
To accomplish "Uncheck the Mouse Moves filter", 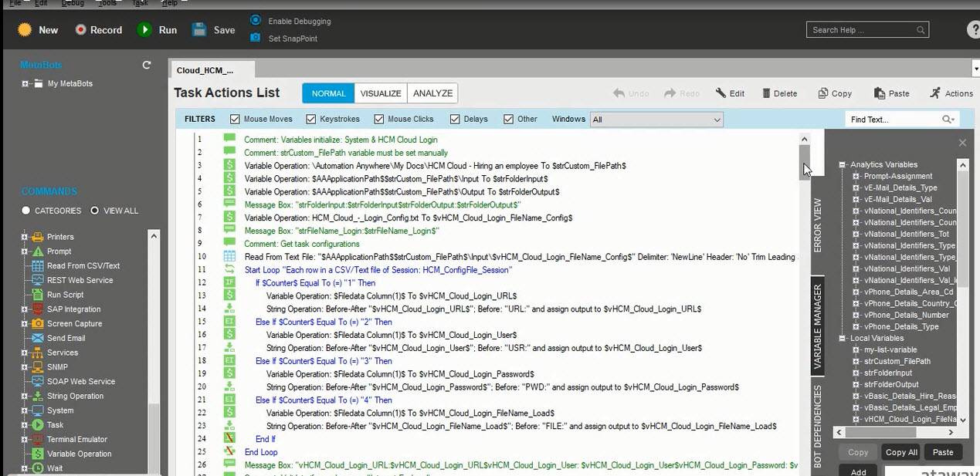I will 236,120.
